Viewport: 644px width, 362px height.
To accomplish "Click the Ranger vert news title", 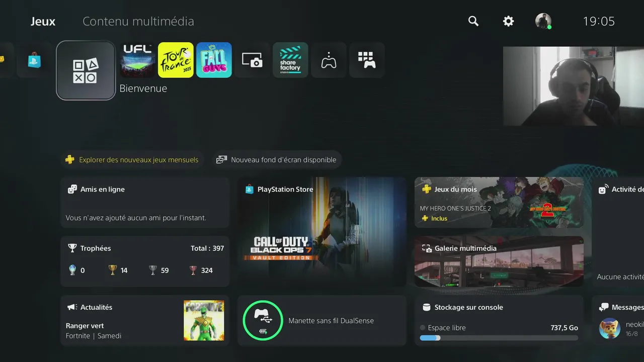I will click(85, 326).
